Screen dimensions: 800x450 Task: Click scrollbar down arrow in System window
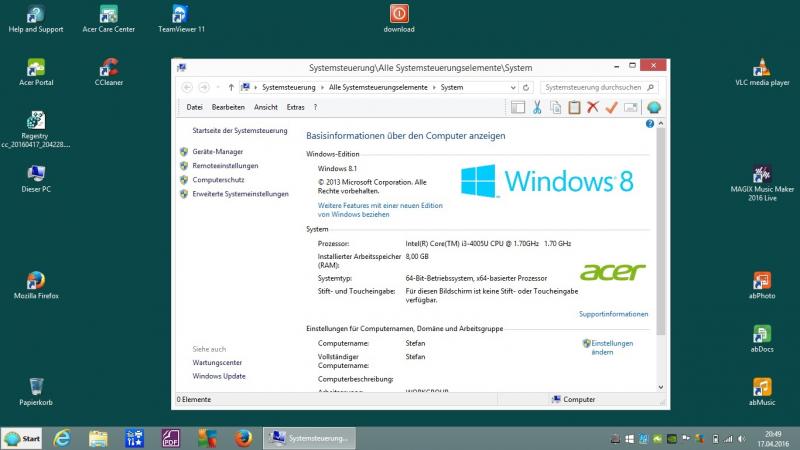661,387
